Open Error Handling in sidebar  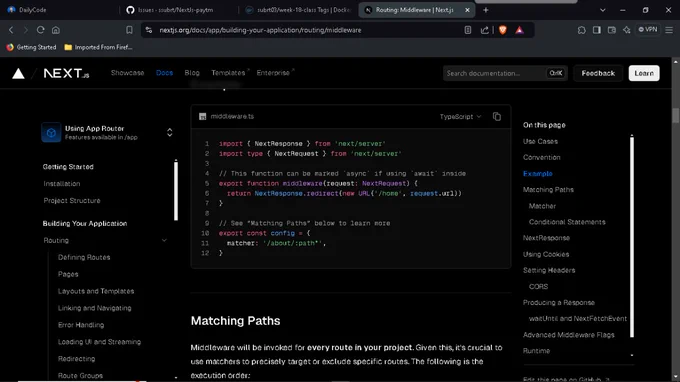click(81, 325)
